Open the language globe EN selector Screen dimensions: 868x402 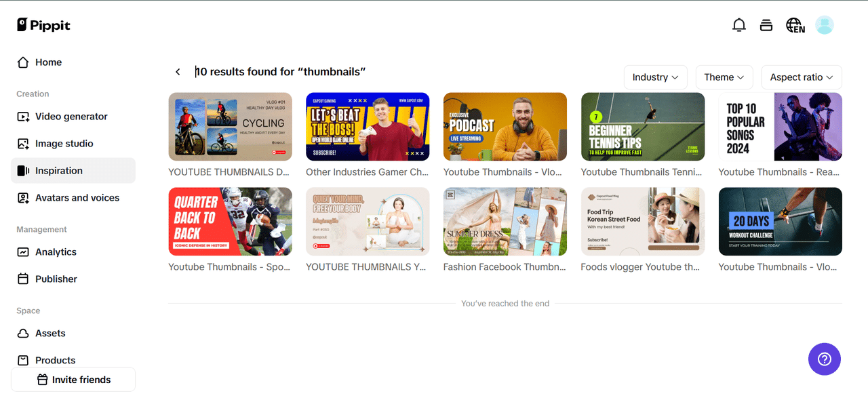(795, 25)
